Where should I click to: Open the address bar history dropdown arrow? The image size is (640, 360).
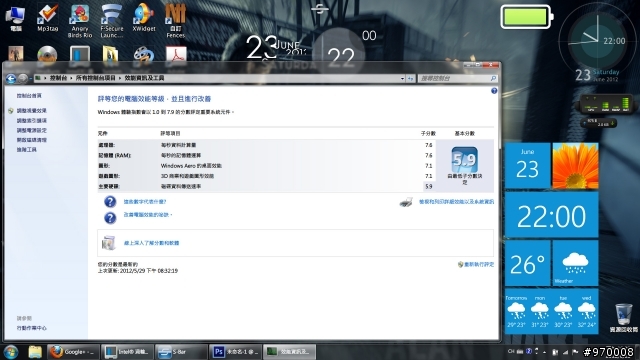click(402, 78)
